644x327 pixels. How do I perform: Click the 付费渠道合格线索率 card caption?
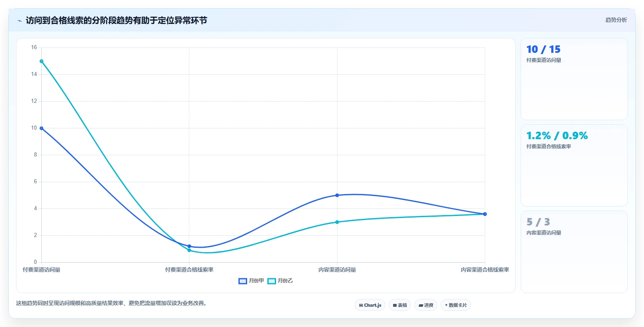pyautogui.click(x=549, y=147)
